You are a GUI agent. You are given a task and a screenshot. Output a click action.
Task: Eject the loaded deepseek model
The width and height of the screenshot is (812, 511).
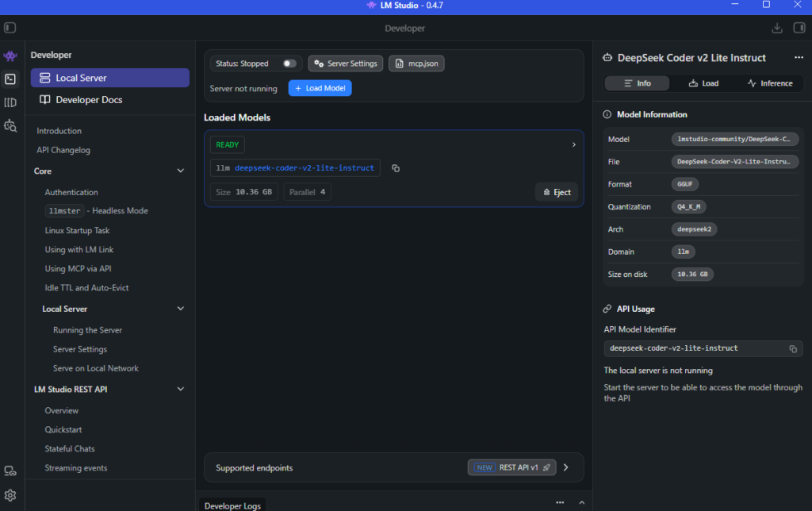coord(557,192)
